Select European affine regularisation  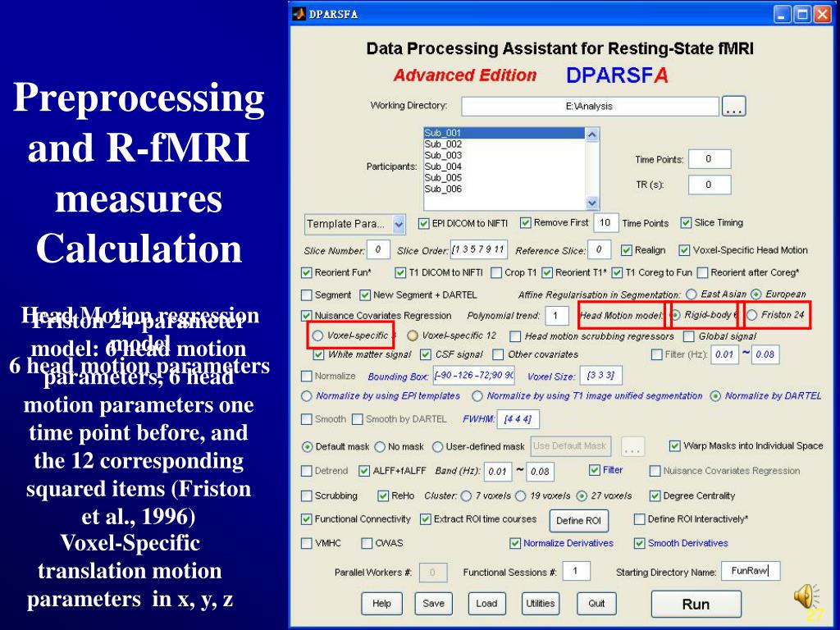pyautogui.click(x=756, y=294)
